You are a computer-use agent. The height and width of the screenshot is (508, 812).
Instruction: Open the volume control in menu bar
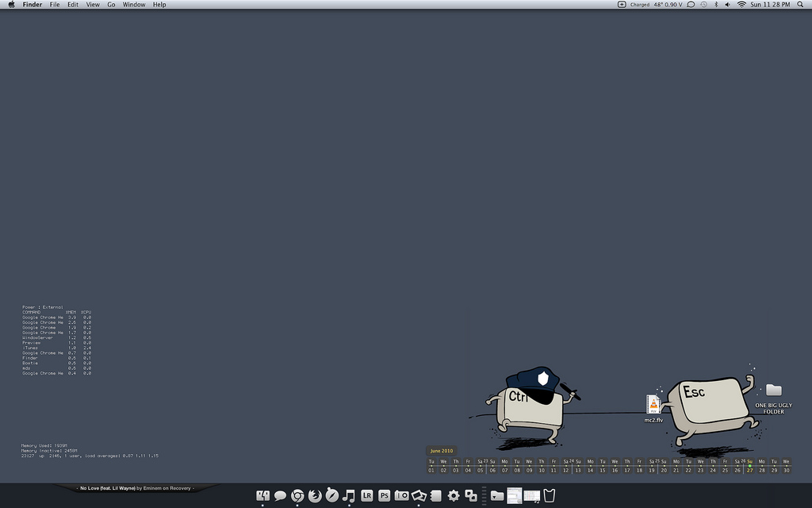click(728, 5)
